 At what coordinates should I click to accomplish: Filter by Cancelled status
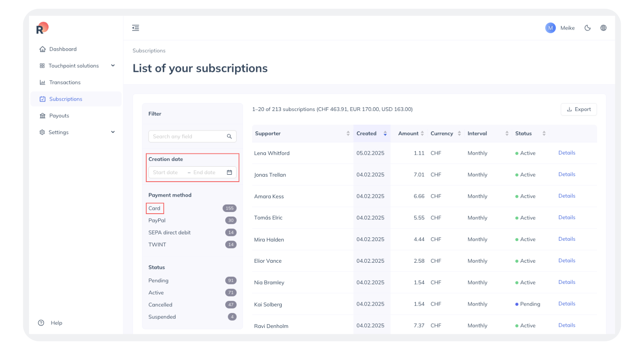(x=160, y=305)
